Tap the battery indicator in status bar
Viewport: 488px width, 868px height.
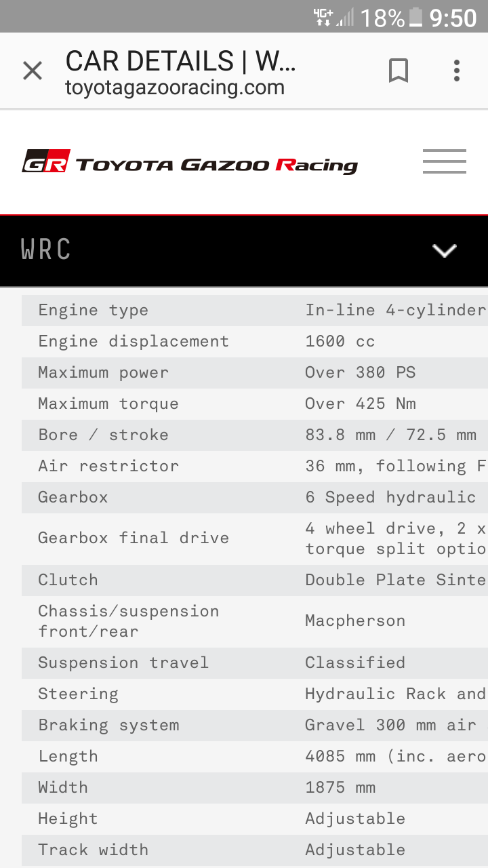[416, 17]
